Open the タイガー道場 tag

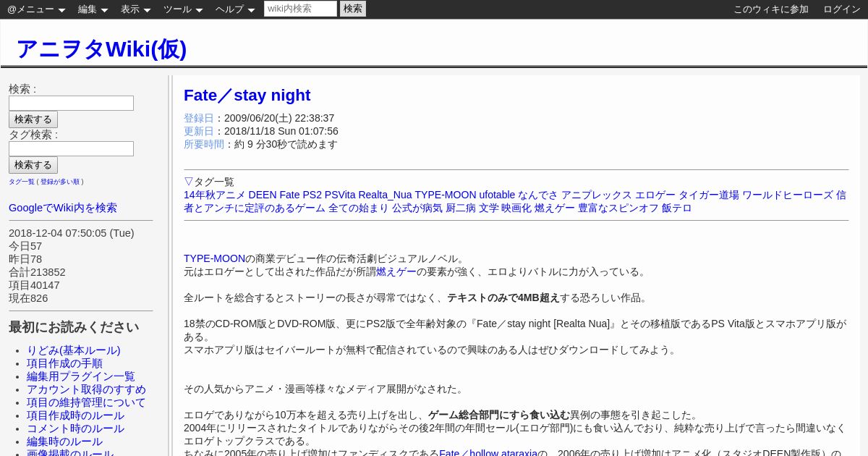tap(709, 195)
